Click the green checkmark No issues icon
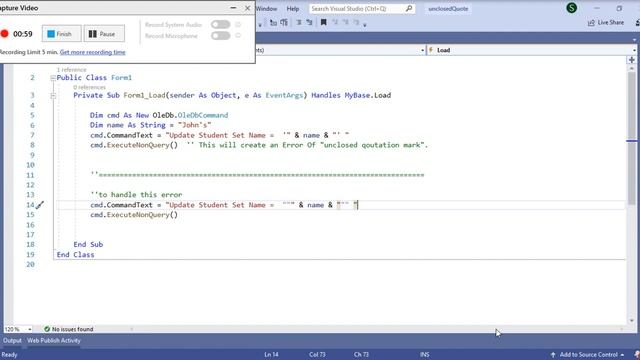Image resolution: width=640 pixels, height=360 pixels. 47,329
